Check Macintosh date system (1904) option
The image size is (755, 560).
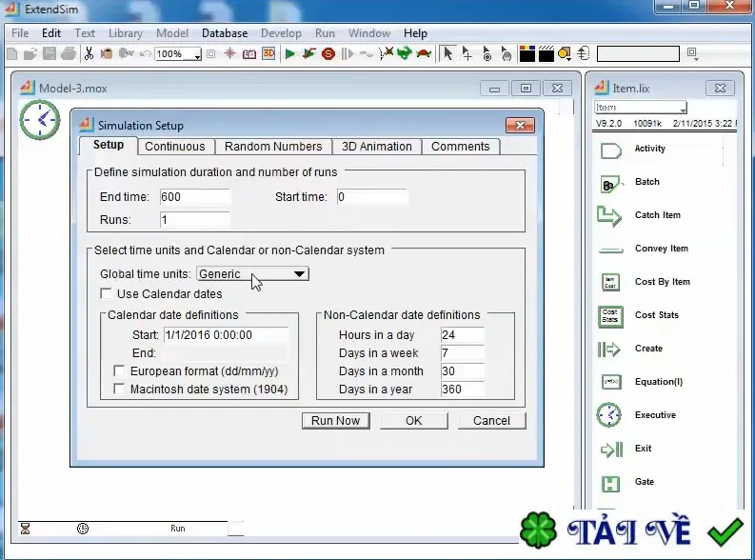click(x=118, y=389)
